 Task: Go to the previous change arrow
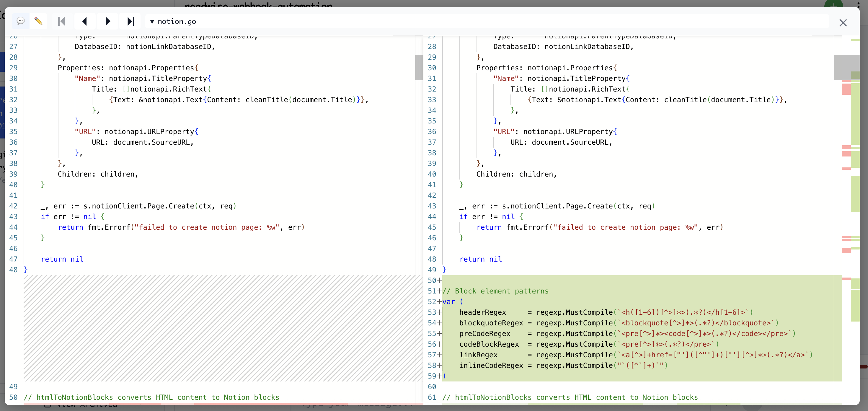tap(84, 21)
